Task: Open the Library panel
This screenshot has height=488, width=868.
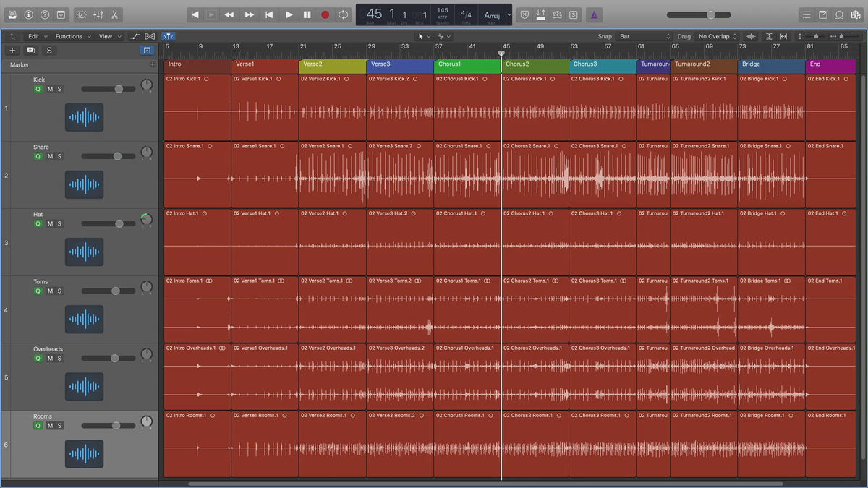Action: [12, 14]
